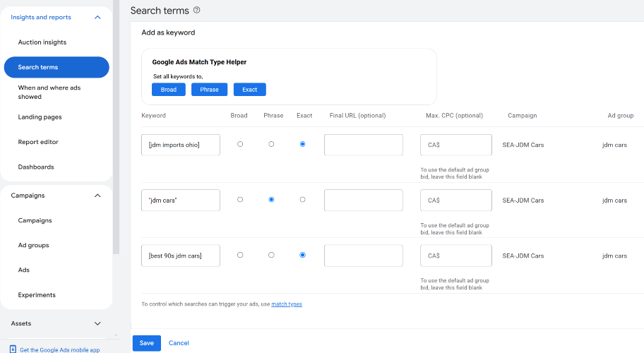
Task: Open Ad groups page
Action: point(34,245)
